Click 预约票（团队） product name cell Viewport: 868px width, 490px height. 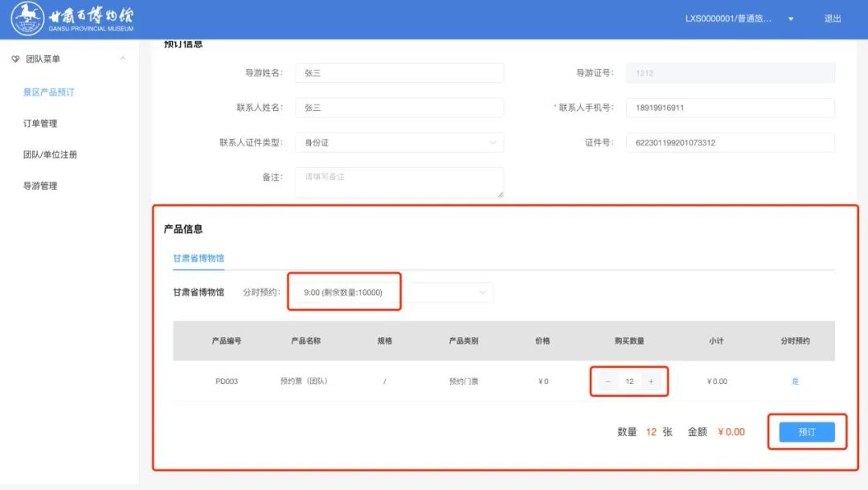(x=304, y=381)
